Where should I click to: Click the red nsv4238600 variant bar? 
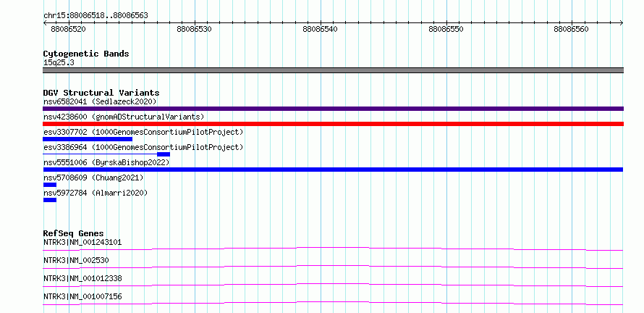333,124
